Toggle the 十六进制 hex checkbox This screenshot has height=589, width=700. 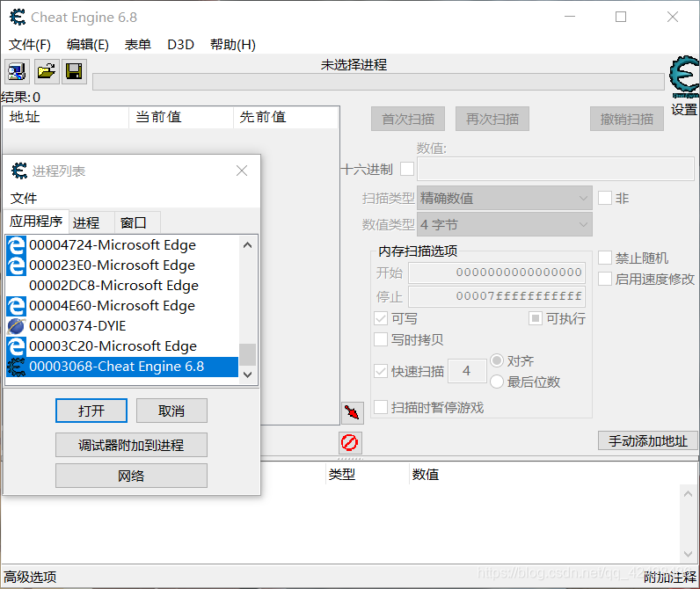tap(407, 169)
